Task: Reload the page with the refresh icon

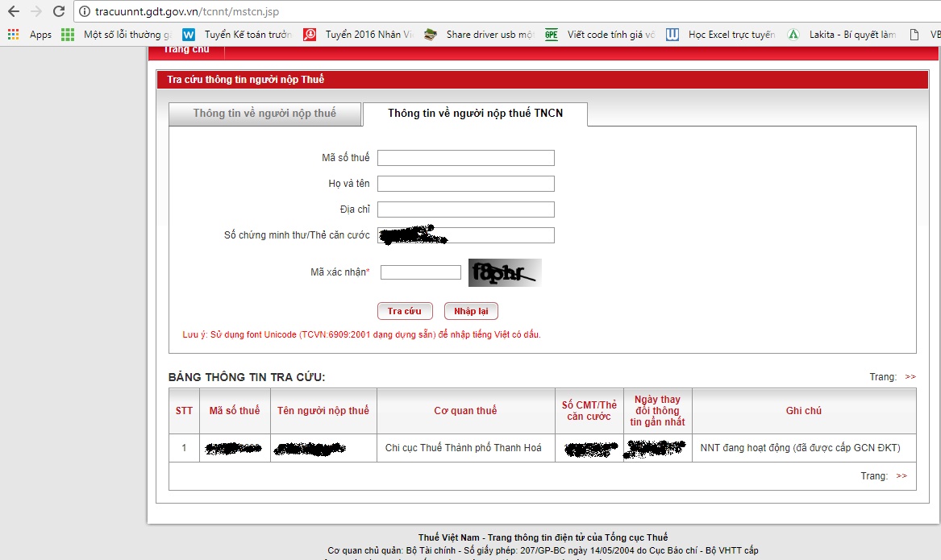Action: click(x=58, y=12)
